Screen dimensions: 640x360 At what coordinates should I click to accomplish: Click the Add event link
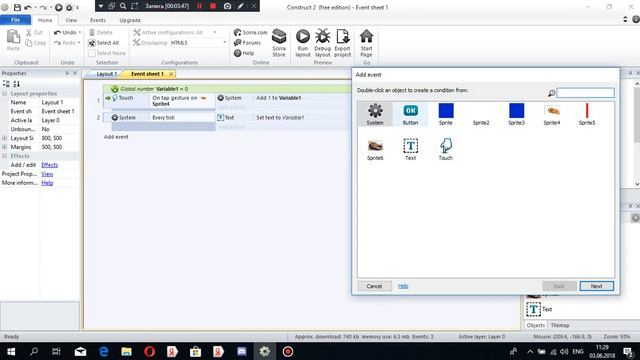pos(116,137)
